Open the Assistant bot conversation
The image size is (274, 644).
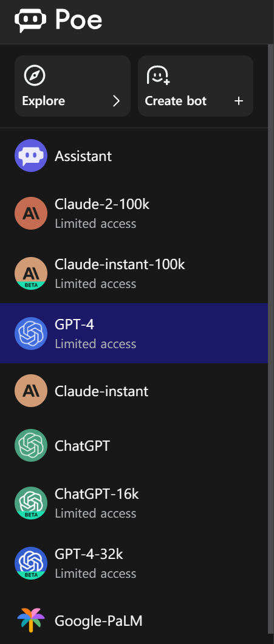pos(134,156)
